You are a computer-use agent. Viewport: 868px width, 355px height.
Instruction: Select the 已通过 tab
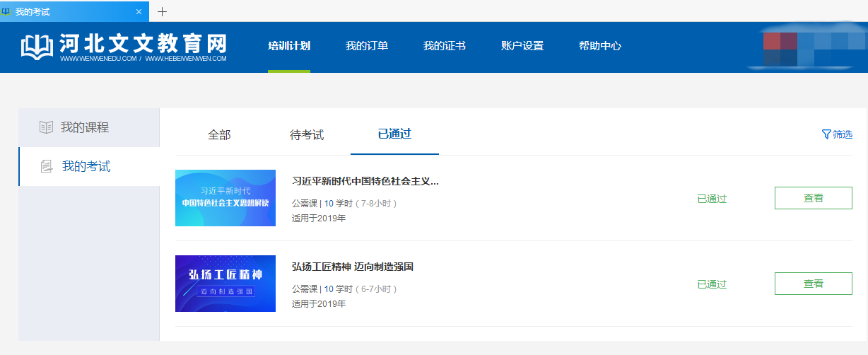pyautogui.click(x=394, y=134)
